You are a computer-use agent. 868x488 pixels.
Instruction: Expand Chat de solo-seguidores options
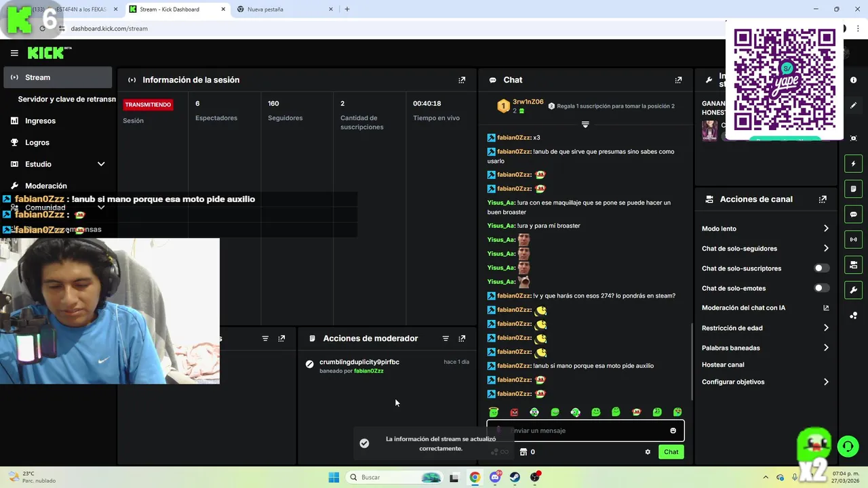[x=826, y=248]
